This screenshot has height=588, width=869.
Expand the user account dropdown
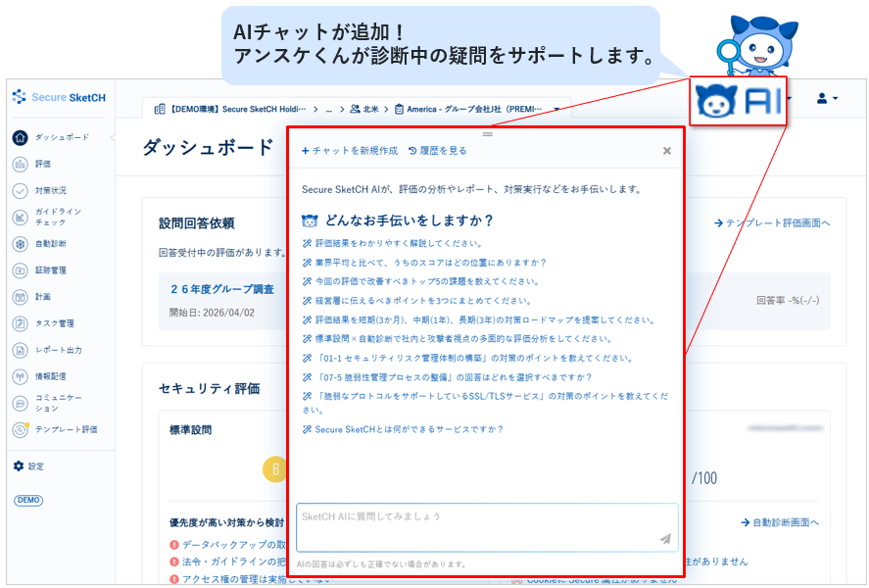pos(827,99)
